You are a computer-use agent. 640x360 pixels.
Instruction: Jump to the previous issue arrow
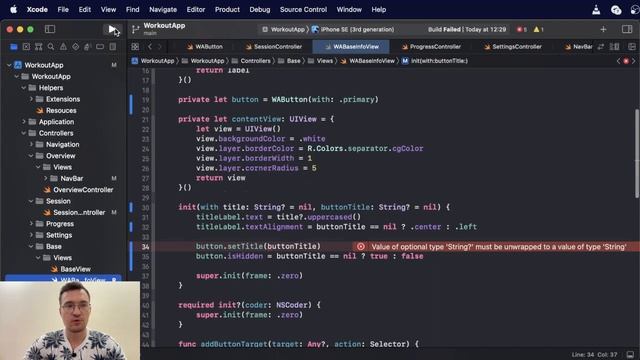click(618, 61)
